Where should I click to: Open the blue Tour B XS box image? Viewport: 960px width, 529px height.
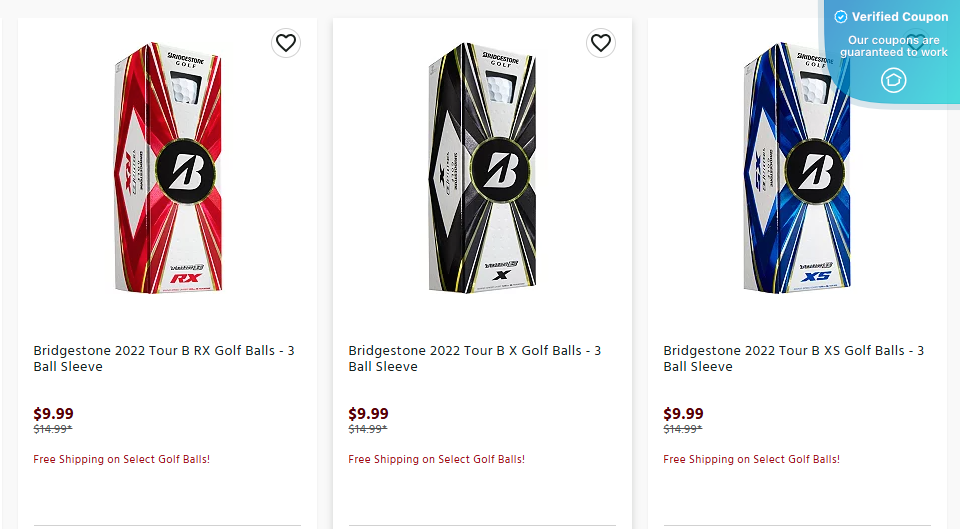click(x=797, y=168)
